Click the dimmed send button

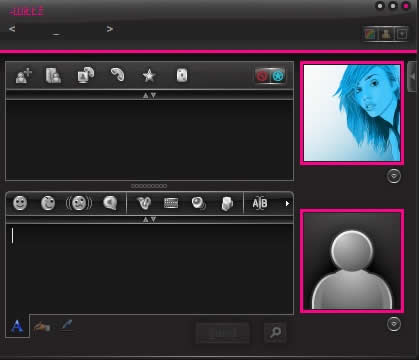click(x=222, y=333)
